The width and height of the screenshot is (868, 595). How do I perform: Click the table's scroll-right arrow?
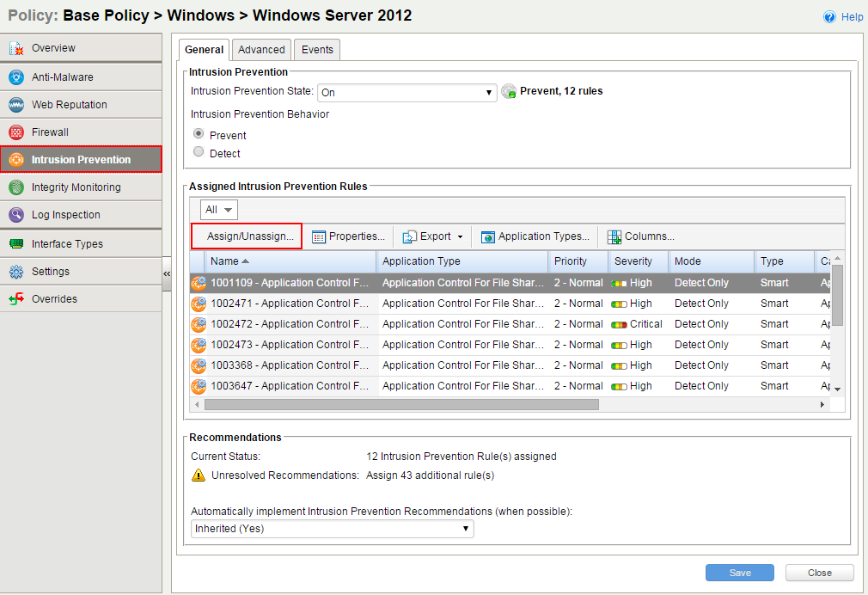pyautogui.click(x=822, y=405)
